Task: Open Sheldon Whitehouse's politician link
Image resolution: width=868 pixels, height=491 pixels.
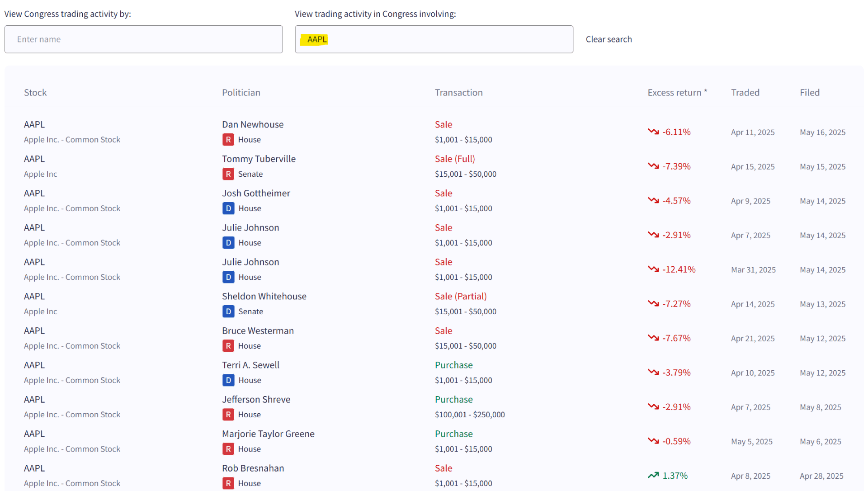Action: 264,296
